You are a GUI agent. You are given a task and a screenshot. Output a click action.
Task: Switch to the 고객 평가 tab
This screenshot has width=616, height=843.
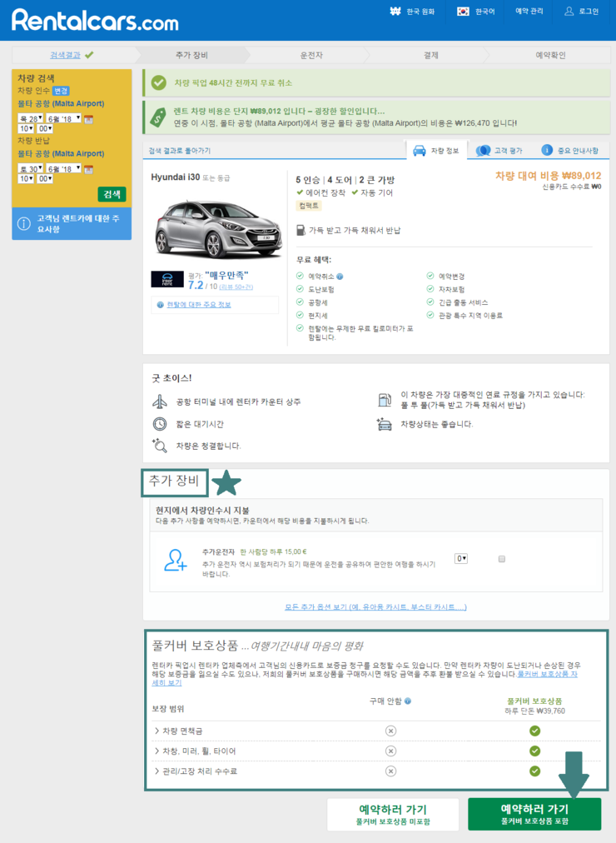click(499, 151)
